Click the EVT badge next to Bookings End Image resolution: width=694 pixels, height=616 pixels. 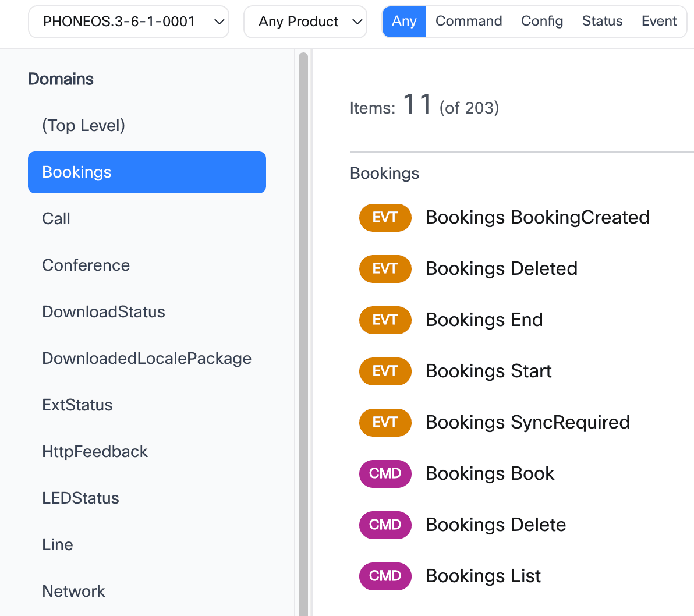tap(385, 320)
